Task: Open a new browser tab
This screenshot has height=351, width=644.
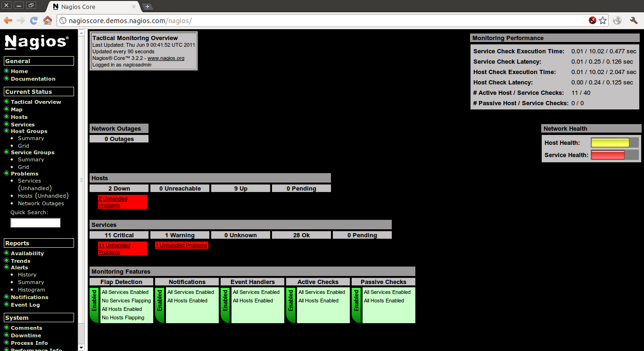Action: pyautogui.click(x=148, y=7)
